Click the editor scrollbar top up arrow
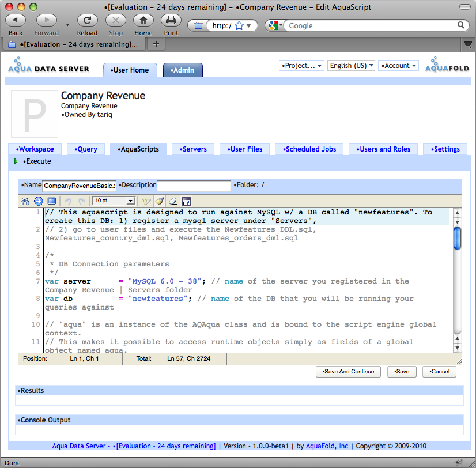 [x=457, y=213]
